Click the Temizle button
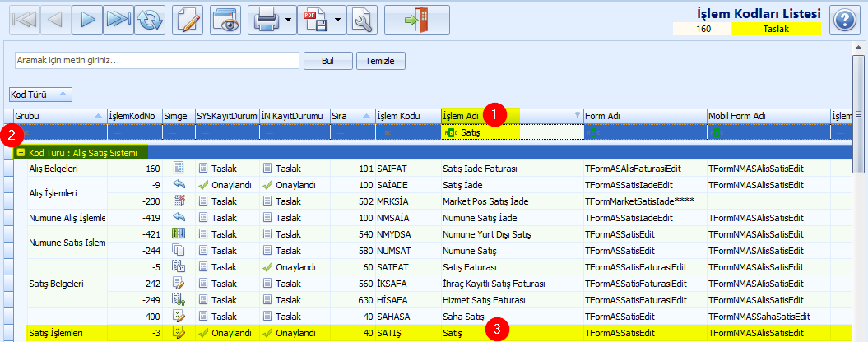Viewport: 868px width, 342px height. (381, 61)
